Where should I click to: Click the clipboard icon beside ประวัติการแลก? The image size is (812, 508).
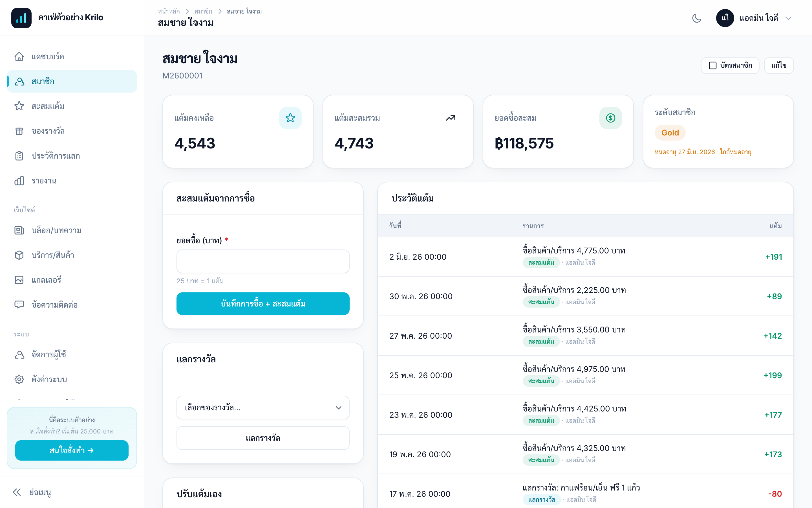[x=19, y=156]
